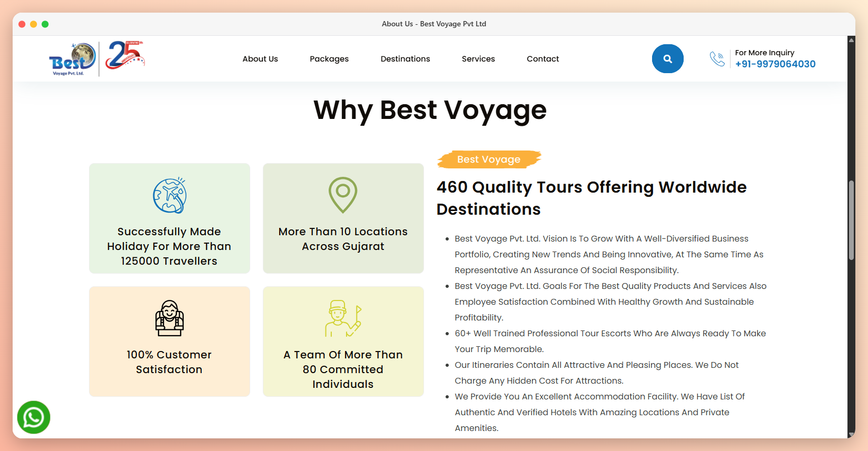
Task: Click the customer satisfaction person icon
Action: pos(170,318)
